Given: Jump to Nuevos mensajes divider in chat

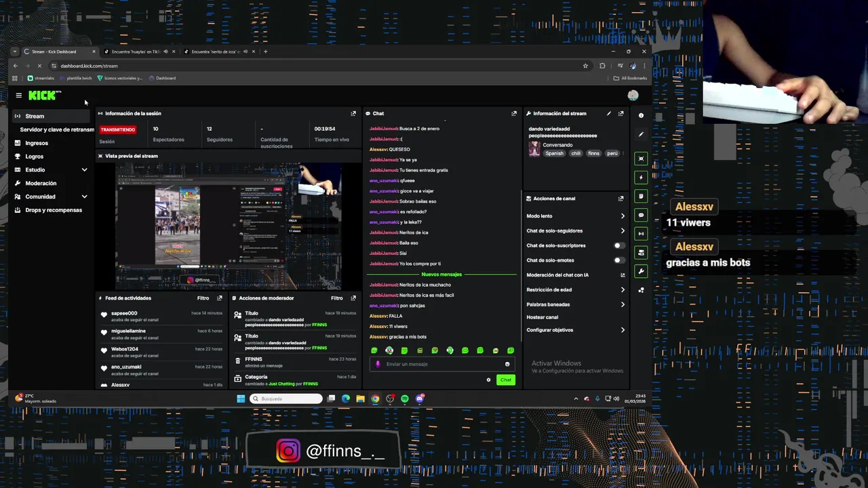Looking at the screenshot, I should click(x=441, y=274).
